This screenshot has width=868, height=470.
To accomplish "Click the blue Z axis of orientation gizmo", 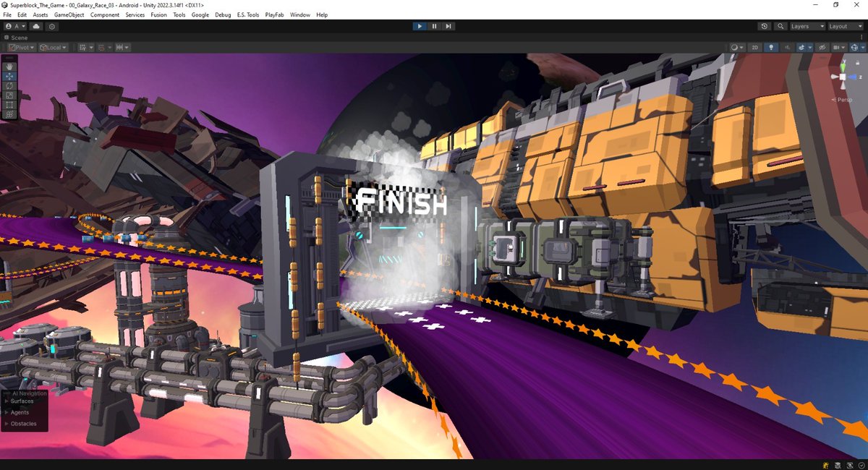I will click(x=853, y=76).
